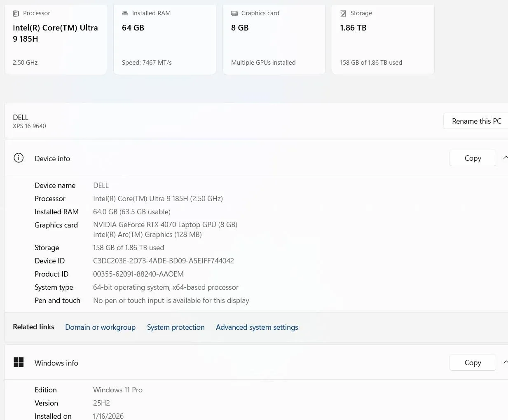
Task: Click the Device name value DELL
Action: [x=101, y=185]
